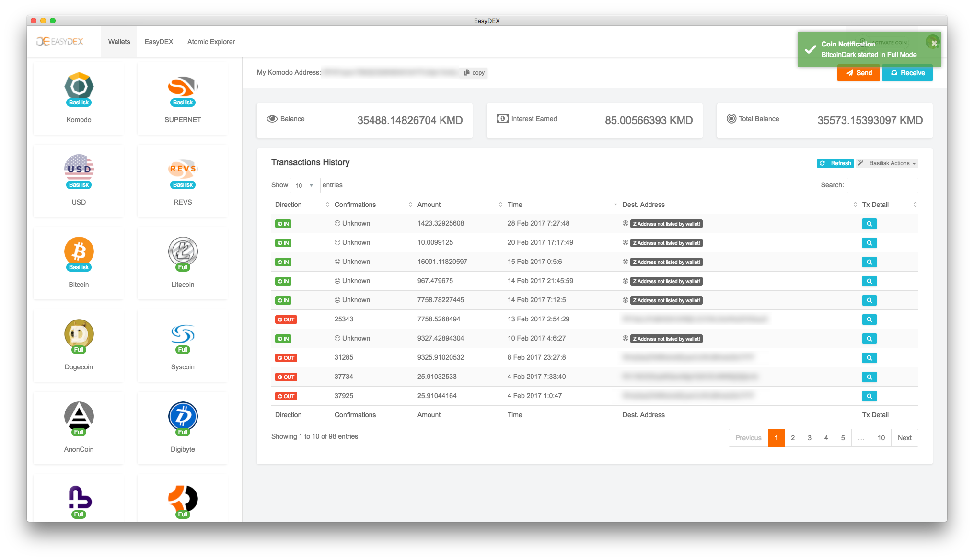
Task: Click Showing 1 to 10 of 98 entries
Action: pos(314,436)
